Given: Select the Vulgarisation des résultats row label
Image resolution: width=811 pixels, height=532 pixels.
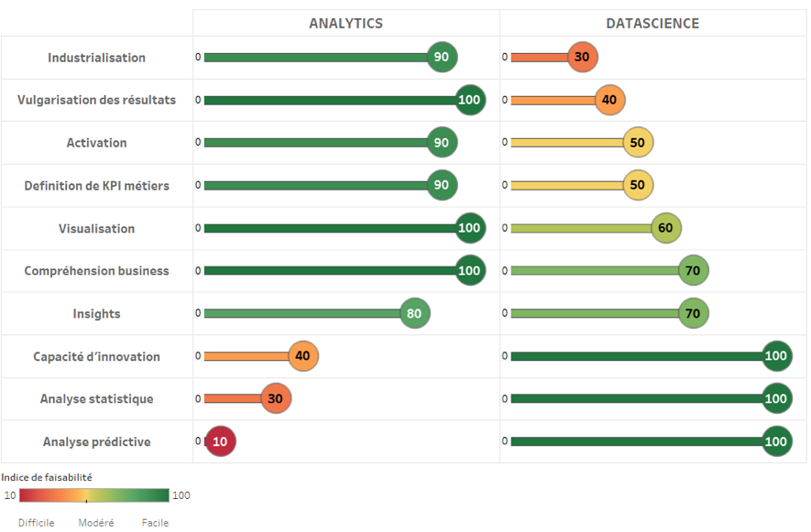Looking at the screenshot, I should [96, 100].
